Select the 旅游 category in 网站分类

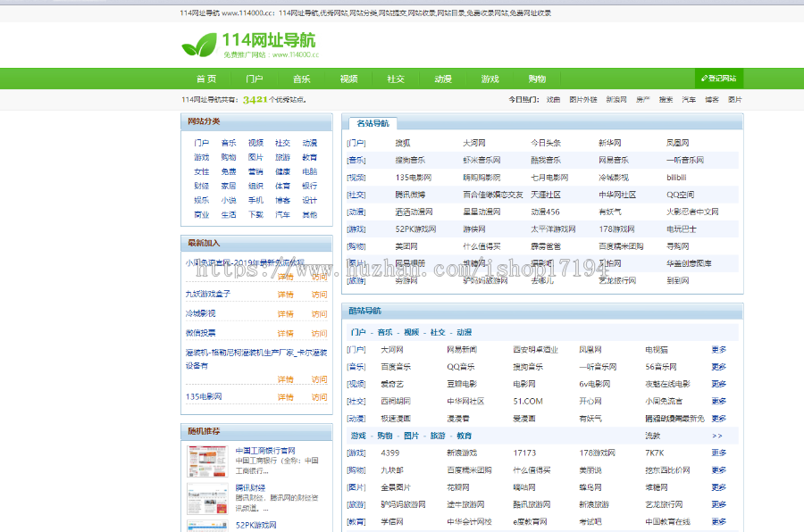click(x=283, y=158)
